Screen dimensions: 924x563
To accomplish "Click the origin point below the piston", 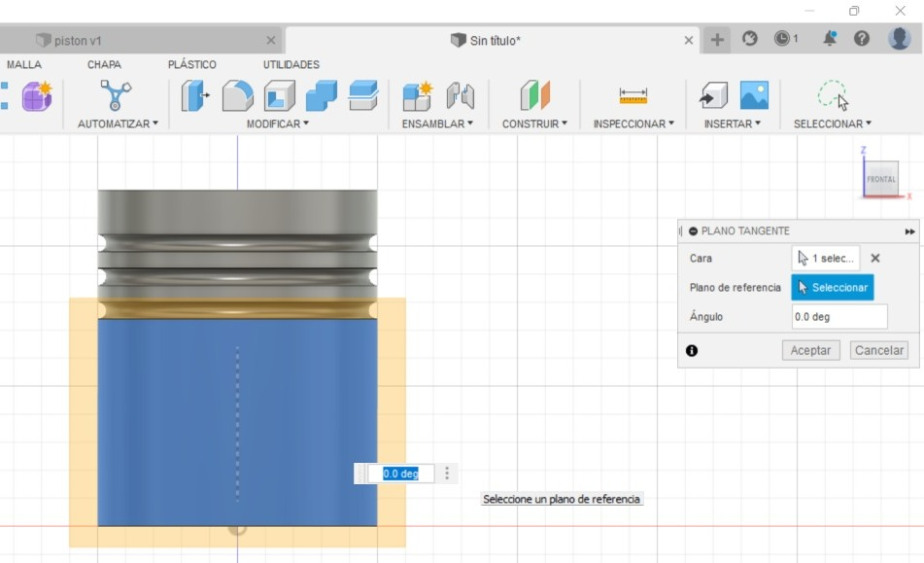I will 237,528.
